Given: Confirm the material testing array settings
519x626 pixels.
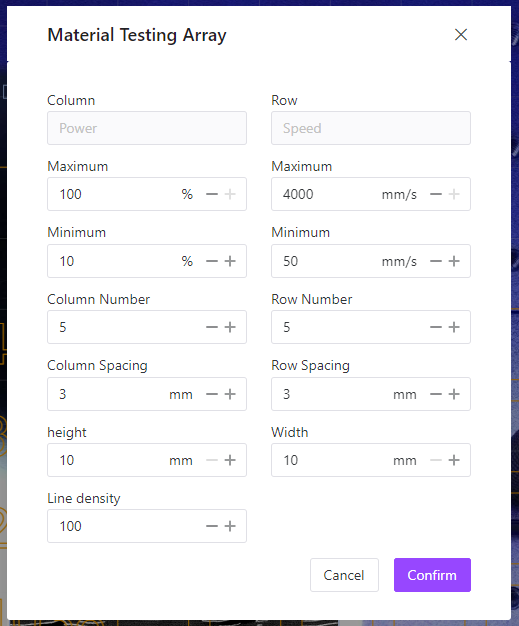Looking at the screenshot, I should [432, 575].
